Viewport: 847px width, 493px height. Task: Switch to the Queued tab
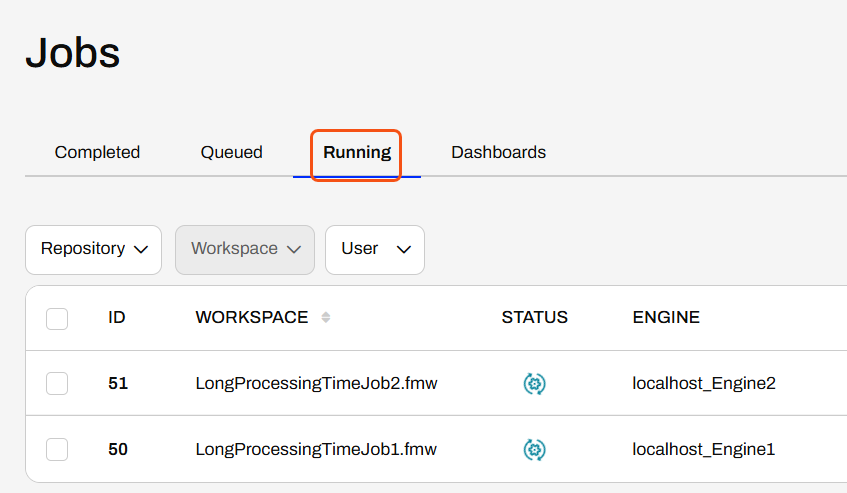pos(232,152)
